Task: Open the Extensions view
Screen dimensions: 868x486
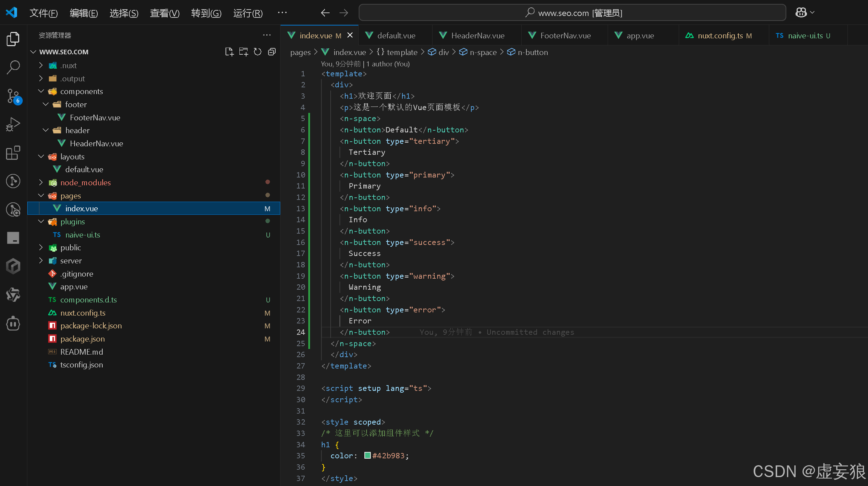Action: click(x=13, y=153)
